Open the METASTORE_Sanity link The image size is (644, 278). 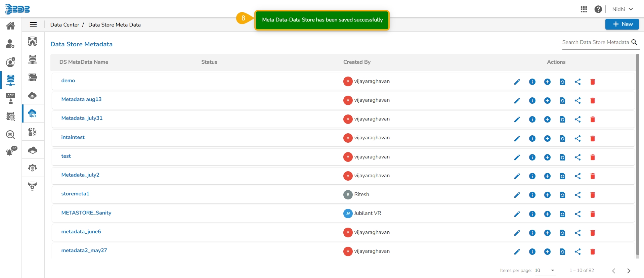(x=86, y=213)
